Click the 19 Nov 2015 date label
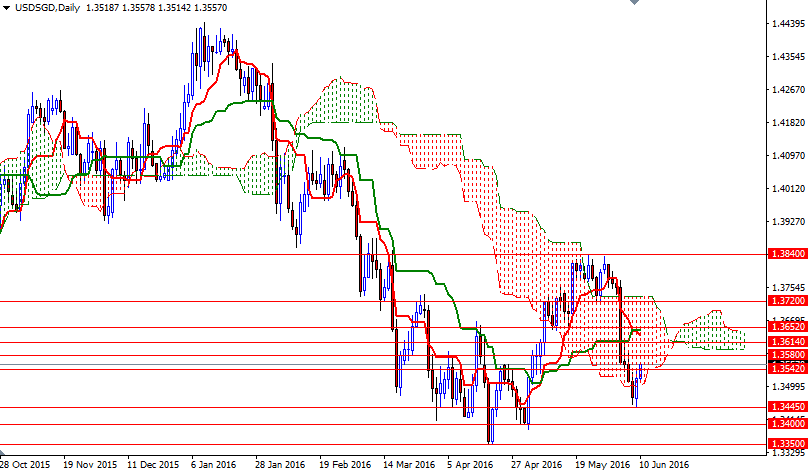 89,465
